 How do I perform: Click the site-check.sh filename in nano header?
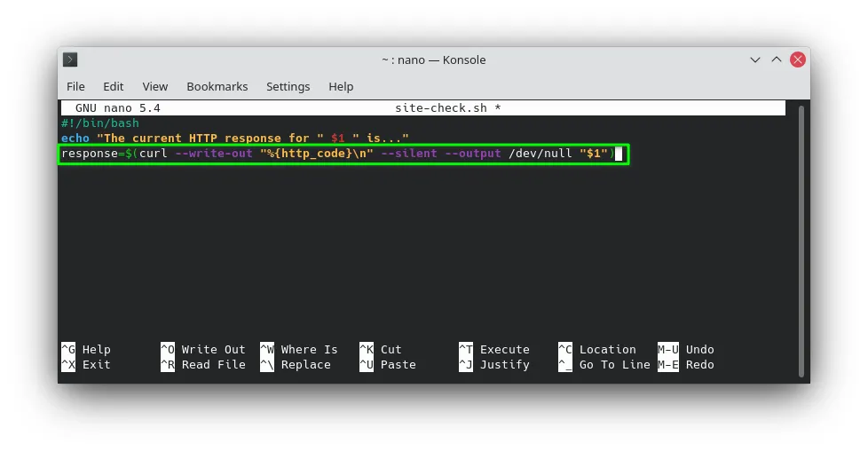pyautogui.click(x=440, y=108)
